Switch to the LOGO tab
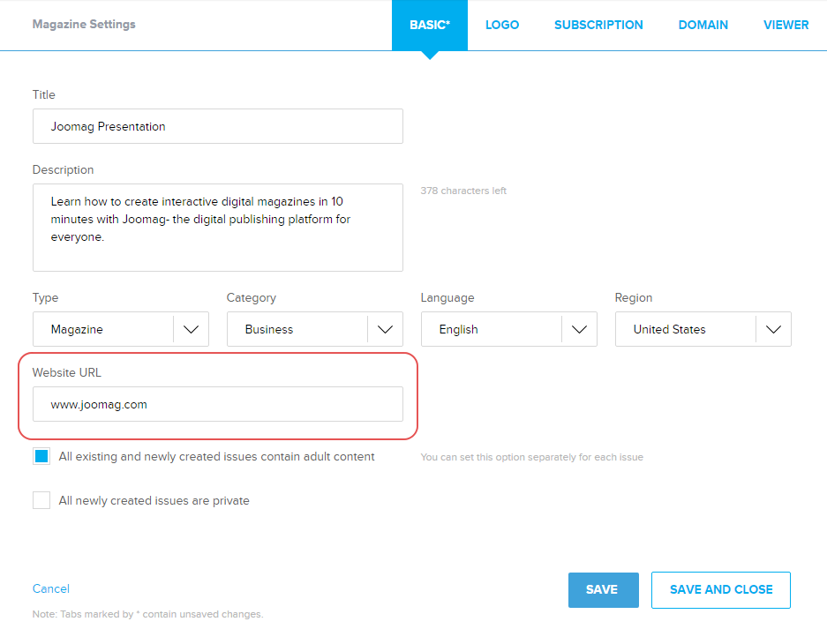This screenshot has height=644, width=827. [502, 25]
